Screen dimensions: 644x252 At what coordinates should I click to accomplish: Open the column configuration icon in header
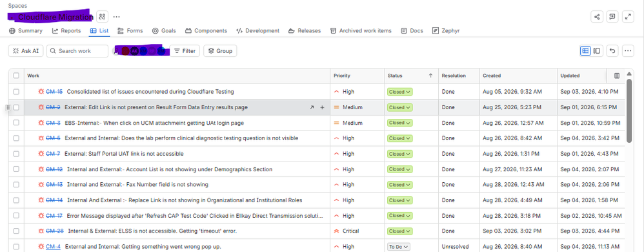[616, 76]
